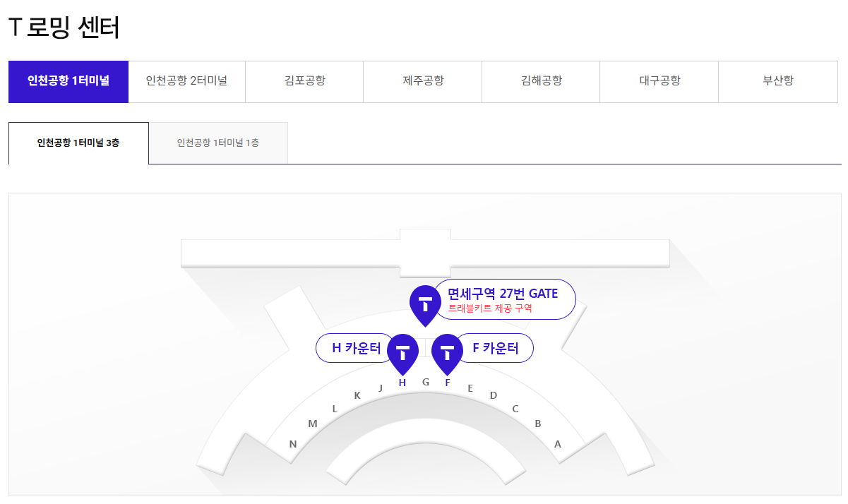Click the blue counter letter H below the pin
The height and width of the screenshot is (504, 848).
click(x=402, y=383)
